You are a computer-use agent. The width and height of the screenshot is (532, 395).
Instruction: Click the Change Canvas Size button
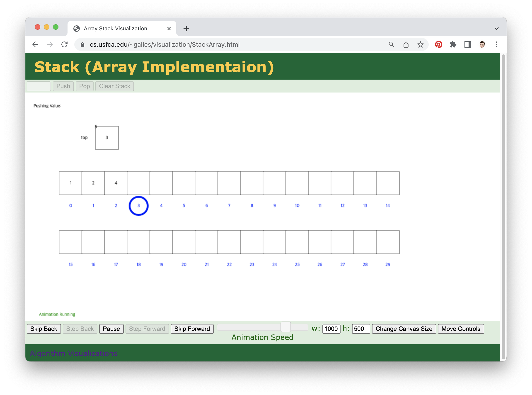click(404, 329)
